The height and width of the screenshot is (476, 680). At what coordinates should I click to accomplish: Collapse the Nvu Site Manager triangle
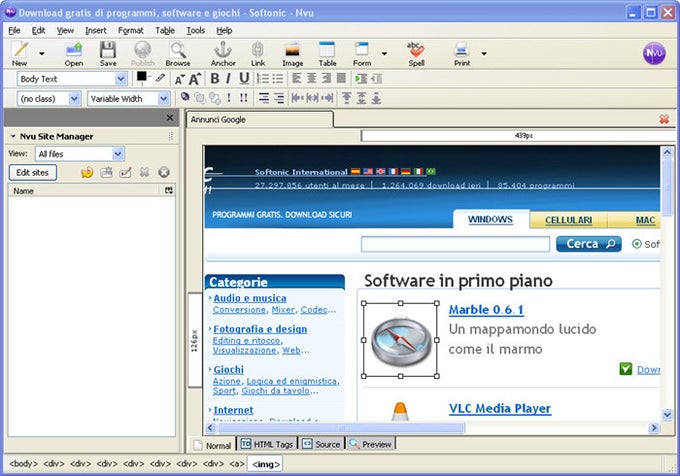click(x=13, y=136)
